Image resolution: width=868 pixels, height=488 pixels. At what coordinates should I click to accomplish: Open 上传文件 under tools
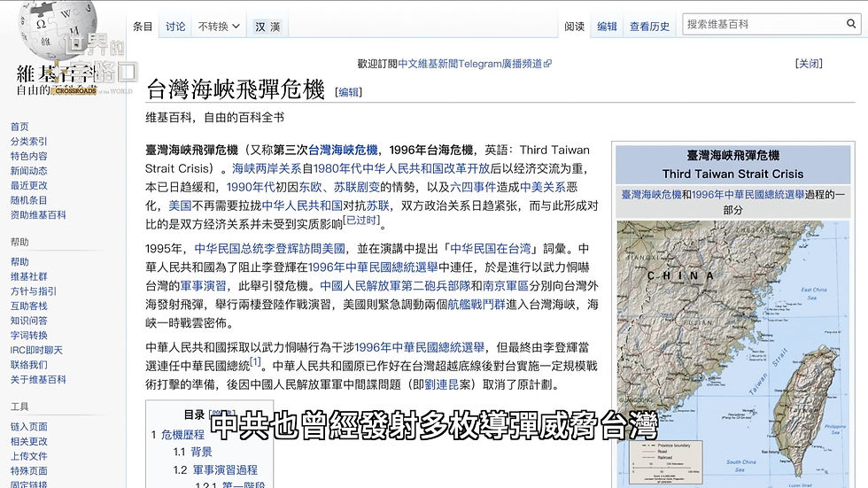coord(28,456)
